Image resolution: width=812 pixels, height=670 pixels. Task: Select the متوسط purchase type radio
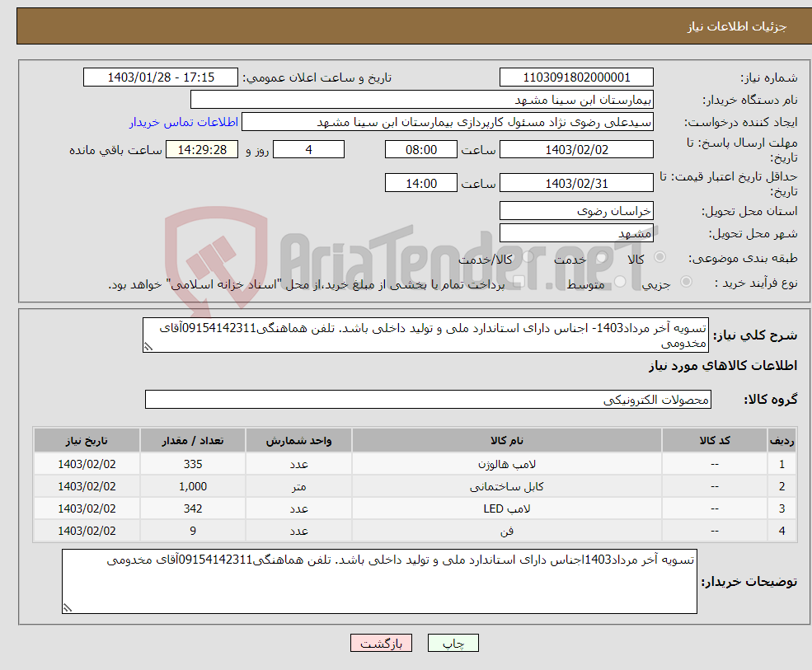pyautogui.click(x=620, y=282)
